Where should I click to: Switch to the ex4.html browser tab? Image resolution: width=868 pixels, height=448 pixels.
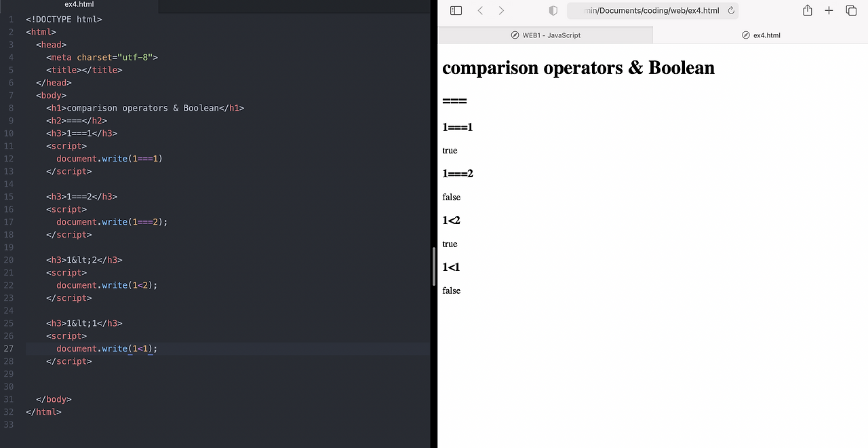pyautogui.click(x=760, y=35)
